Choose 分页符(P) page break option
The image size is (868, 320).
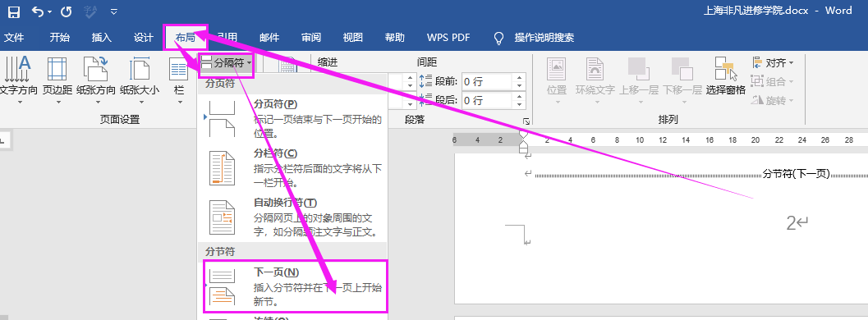click(293, 119)
